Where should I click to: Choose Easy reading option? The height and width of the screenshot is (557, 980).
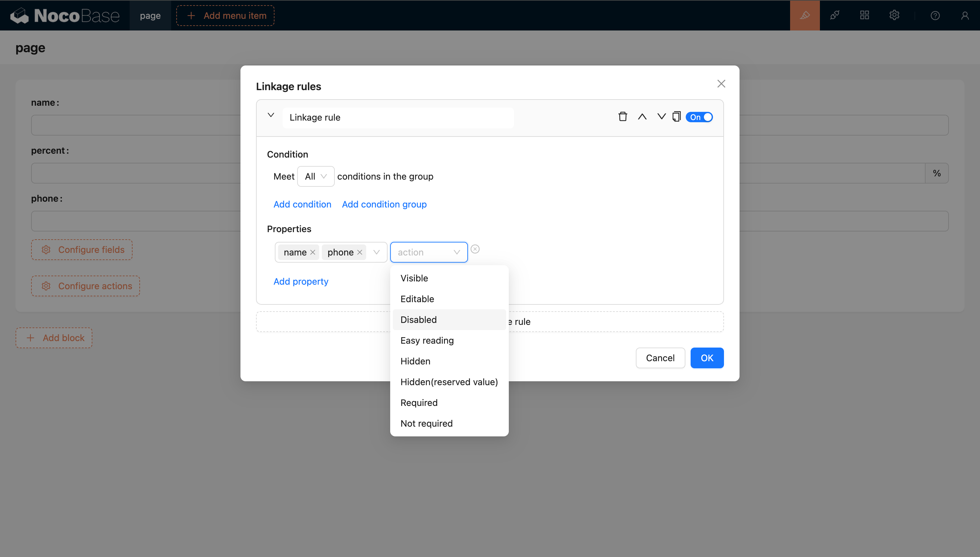pos(449,340)
